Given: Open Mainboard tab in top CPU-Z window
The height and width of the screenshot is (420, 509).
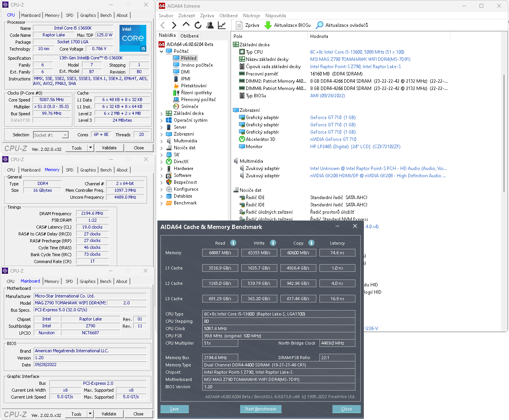Looking at the screenshot, I should point(31,15).
